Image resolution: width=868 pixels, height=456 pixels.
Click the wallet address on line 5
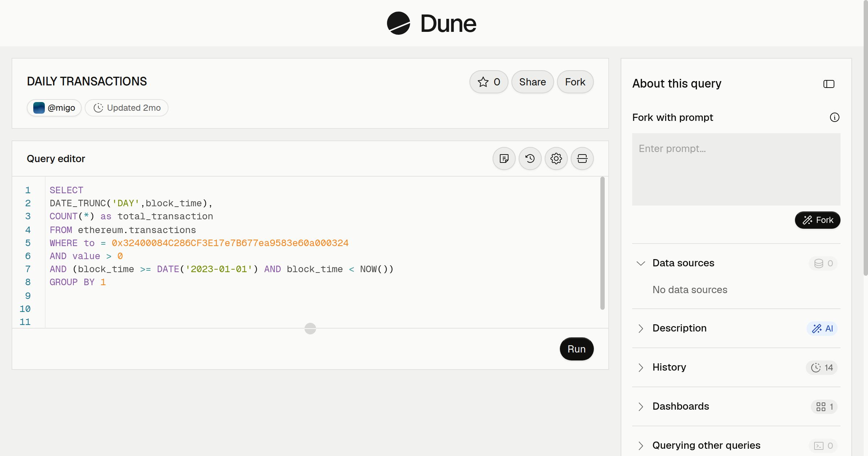point(230,243)
